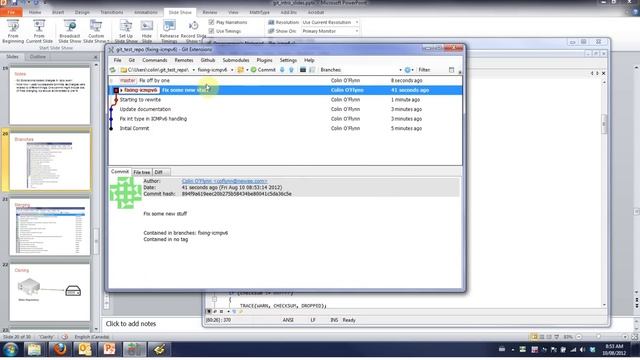Open Commands menu in Git Extensions
This screenshot has height=360, width=640.
[155, 60]
